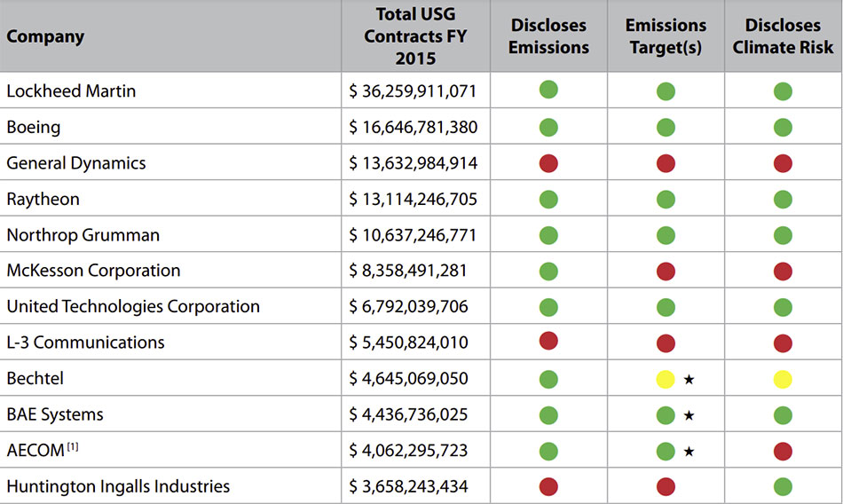Click Lockheed Martin's green Discloses Emissions dot
843x504 pixels.
548,90
